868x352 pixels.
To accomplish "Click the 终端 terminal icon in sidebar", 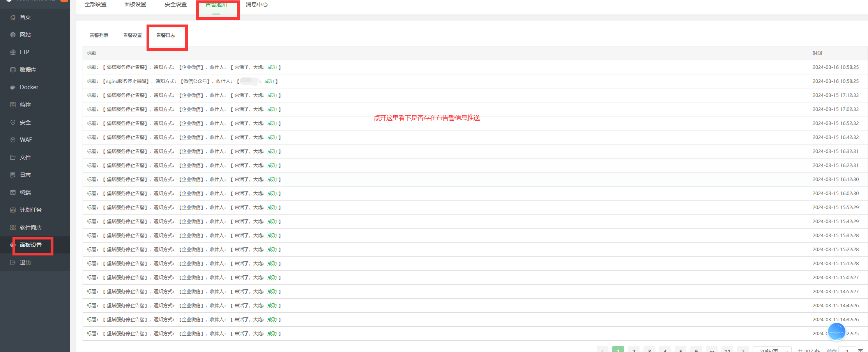I will [x=13, y=192].
